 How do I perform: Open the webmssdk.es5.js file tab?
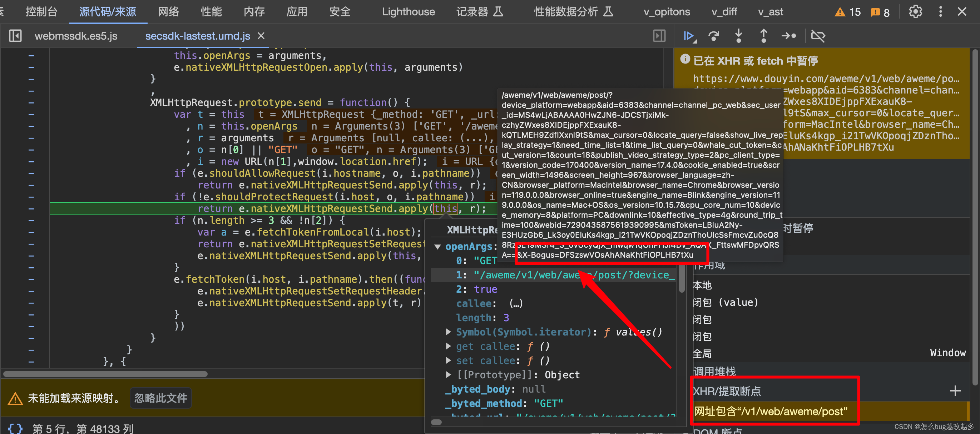tap(76, 36)
